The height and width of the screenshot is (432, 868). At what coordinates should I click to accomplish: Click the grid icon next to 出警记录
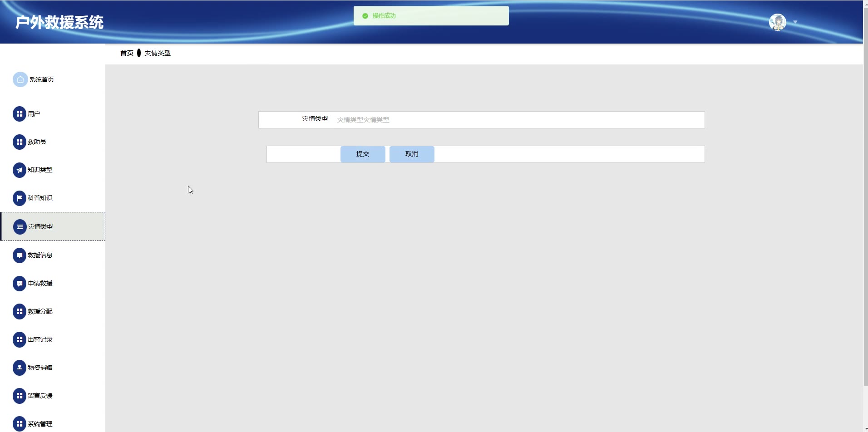tap(20, 340)
